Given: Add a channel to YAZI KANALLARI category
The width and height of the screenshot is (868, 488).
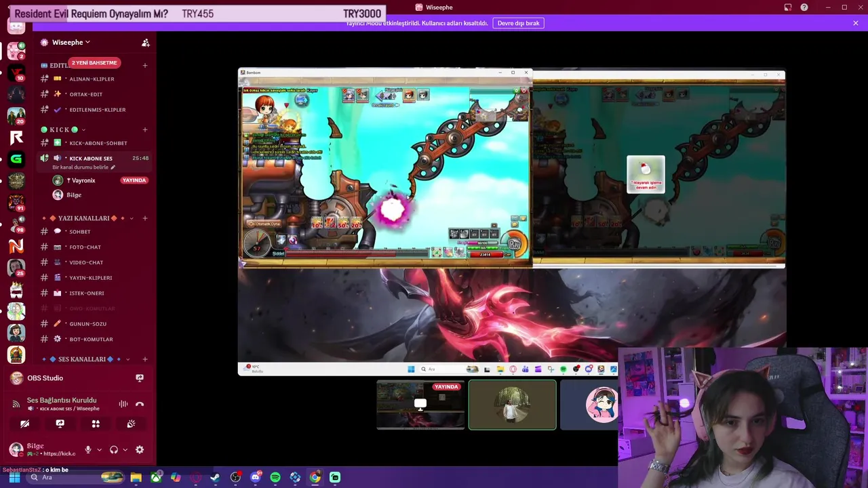Looking at the screenshot, I should 145,218.
